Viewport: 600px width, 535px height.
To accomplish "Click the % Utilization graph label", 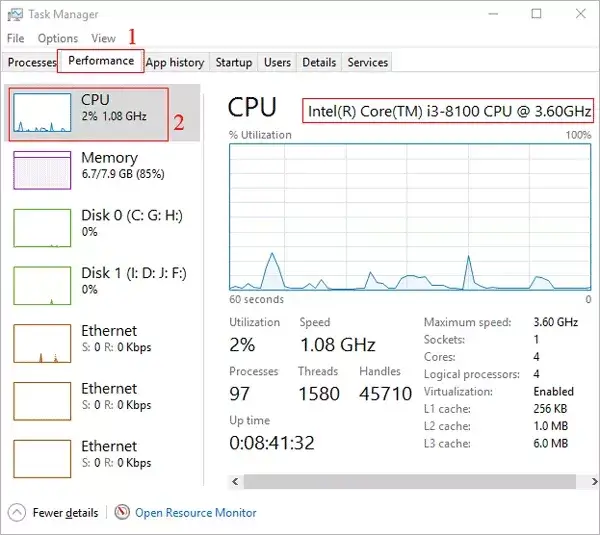I will (x=260, y=135).
